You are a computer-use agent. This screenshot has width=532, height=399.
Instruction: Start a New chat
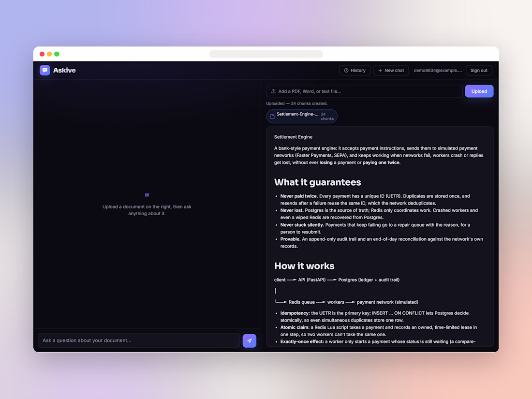[x=391, y=71]
